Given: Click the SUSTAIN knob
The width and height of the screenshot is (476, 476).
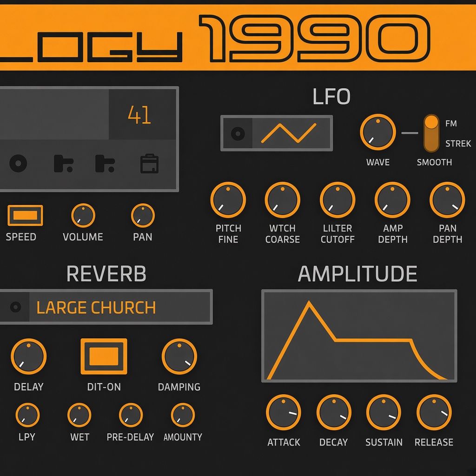Looking at the screenshot, I should click(383, 412).
